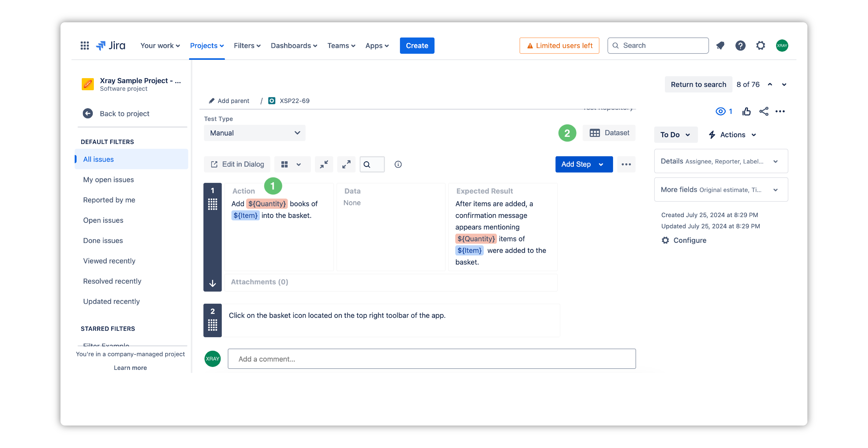Expand all test steps icon
Viewport: 868px width, 448px height.
346,164
